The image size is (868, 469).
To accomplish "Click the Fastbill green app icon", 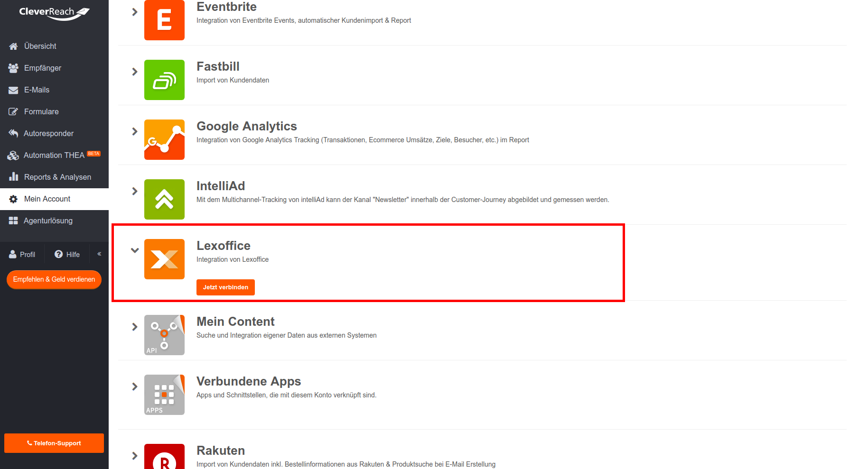I will point(164,80).
